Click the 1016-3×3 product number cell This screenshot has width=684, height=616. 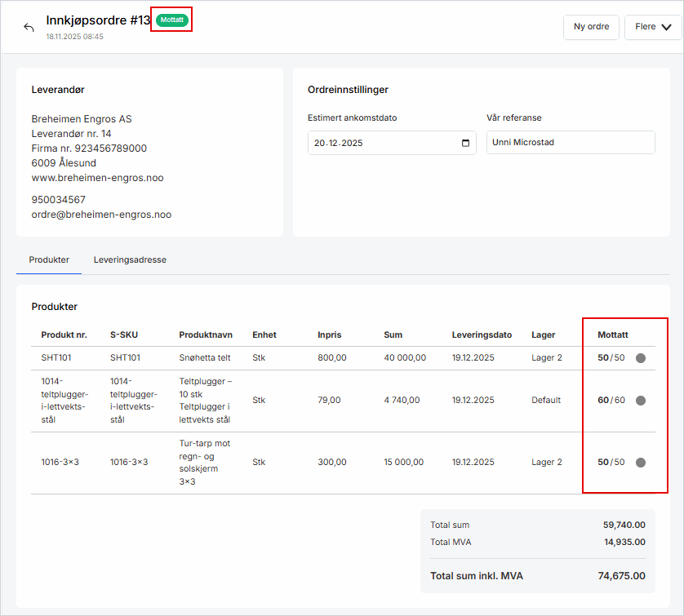pos(60,463)
